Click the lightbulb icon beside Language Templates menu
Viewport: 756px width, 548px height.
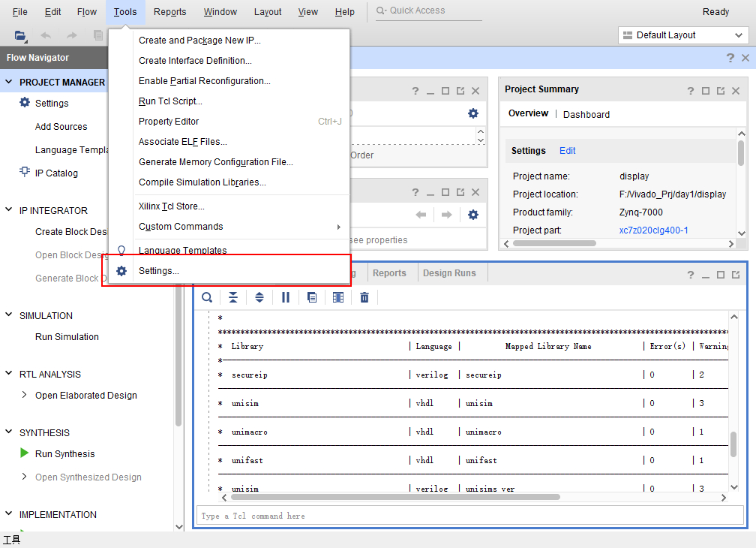[x=121, y=250]
